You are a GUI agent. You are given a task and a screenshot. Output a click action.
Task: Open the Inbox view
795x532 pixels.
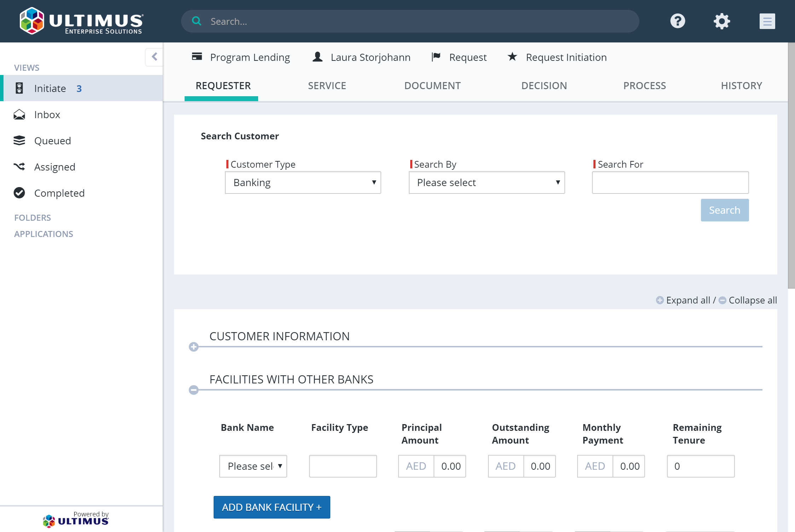tap(81, 115)
